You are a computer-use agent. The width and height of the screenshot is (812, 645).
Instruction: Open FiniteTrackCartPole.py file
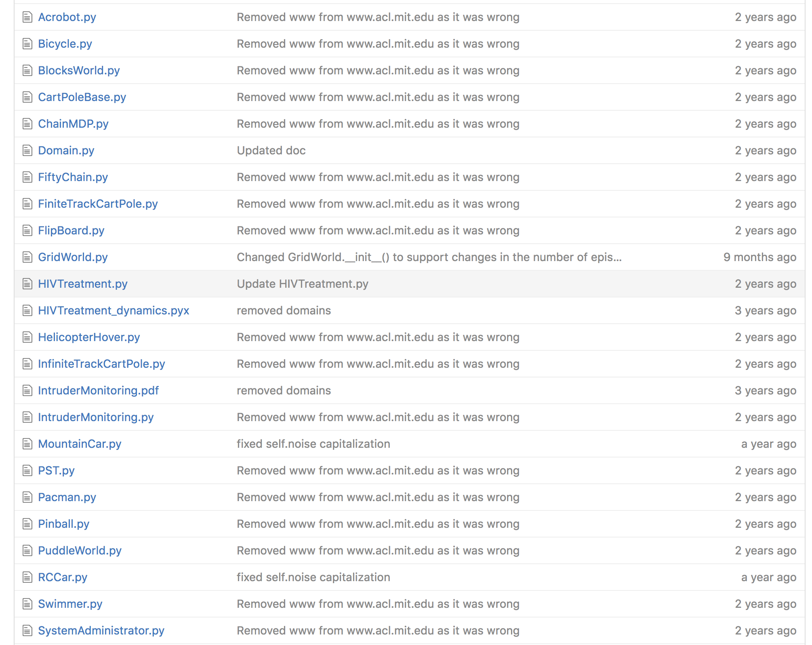tap(98, 204)
